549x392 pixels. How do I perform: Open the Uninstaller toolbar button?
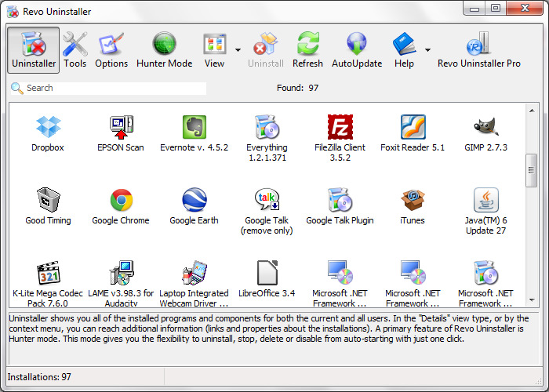34,50
